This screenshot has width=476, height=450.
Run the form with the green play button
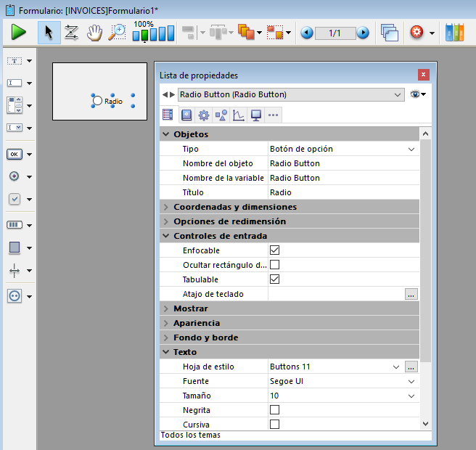click(x=19, y=33)
